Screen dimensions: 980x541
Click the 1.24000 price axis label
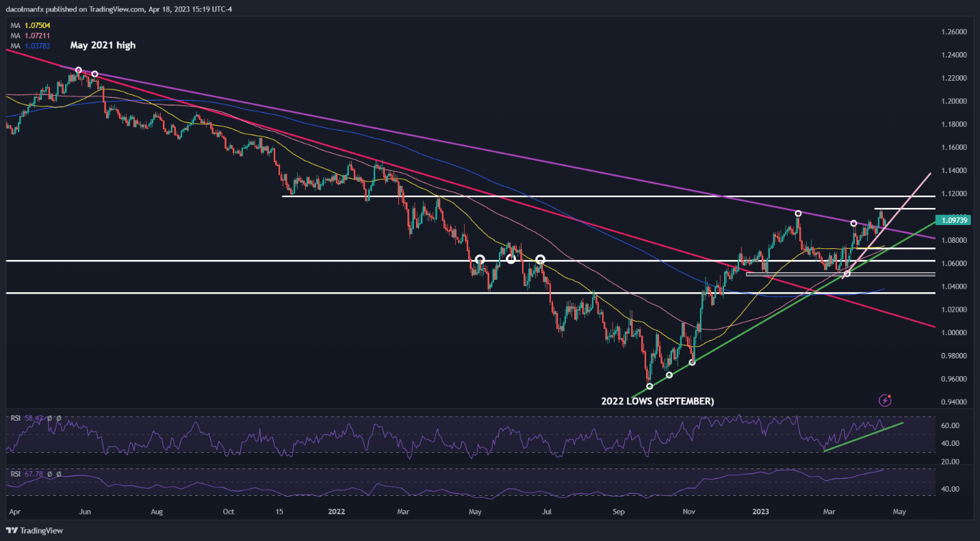coord(955,55)
